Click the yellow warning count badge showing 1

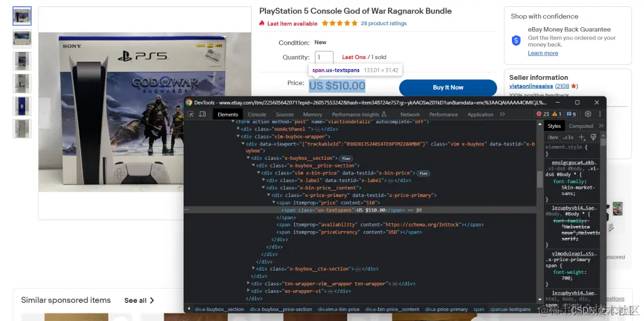557,115
